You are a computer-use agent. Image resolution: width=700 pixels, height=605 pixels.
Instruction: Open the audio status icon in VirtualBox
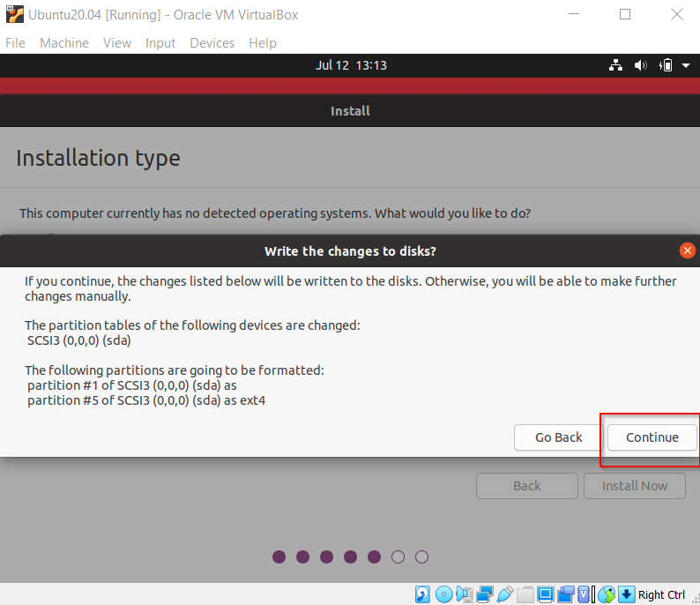pos(465,594)
